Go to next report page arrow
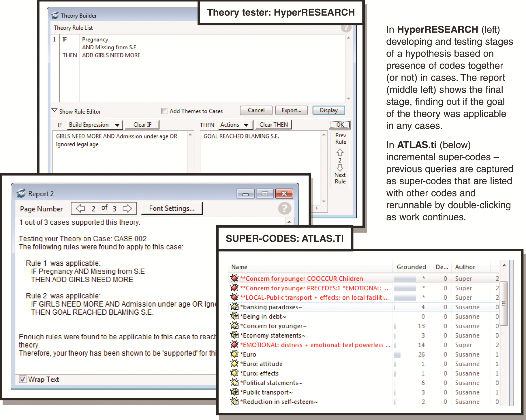526x420 pixels. (x=127, y=208)
